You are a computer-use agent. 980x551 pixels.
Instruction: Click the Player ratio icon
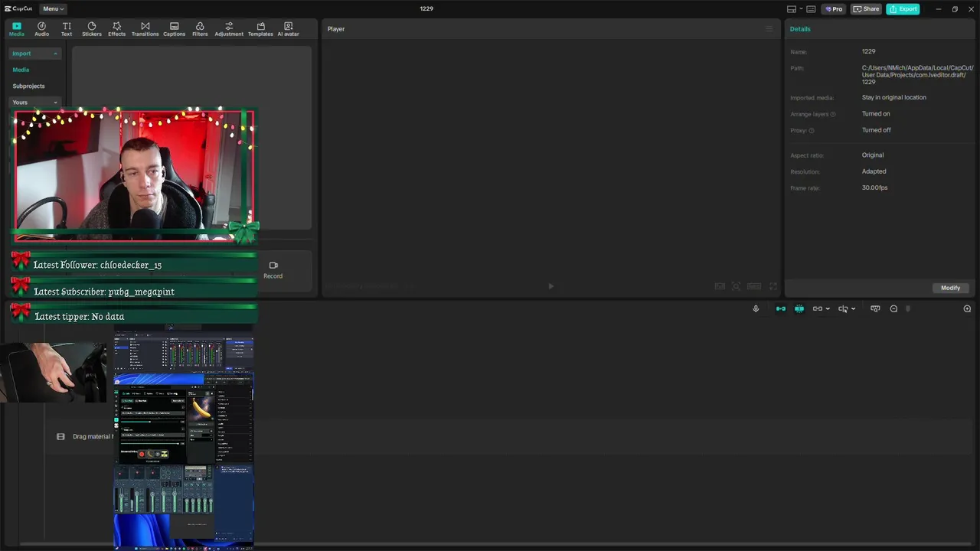click(x=754, y=286)
